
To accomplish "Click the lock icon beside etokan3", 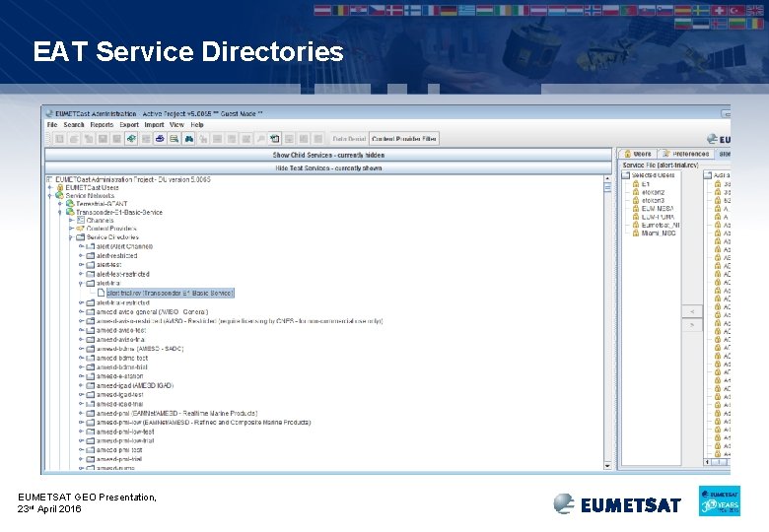I will [x=636, y=200].
